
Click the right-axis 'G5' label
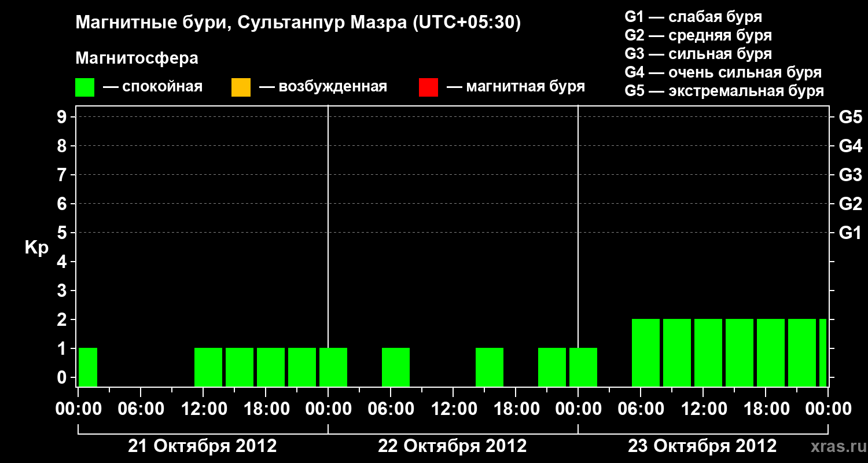(850, 117)
